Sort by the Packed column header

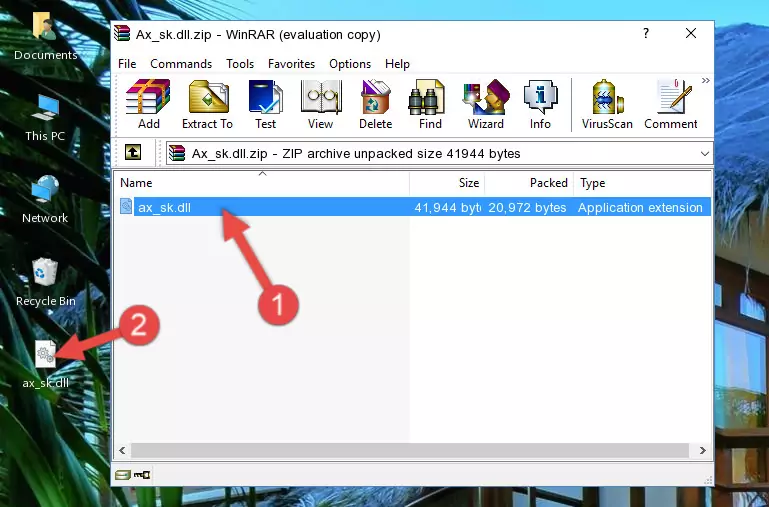coord(529,183)
